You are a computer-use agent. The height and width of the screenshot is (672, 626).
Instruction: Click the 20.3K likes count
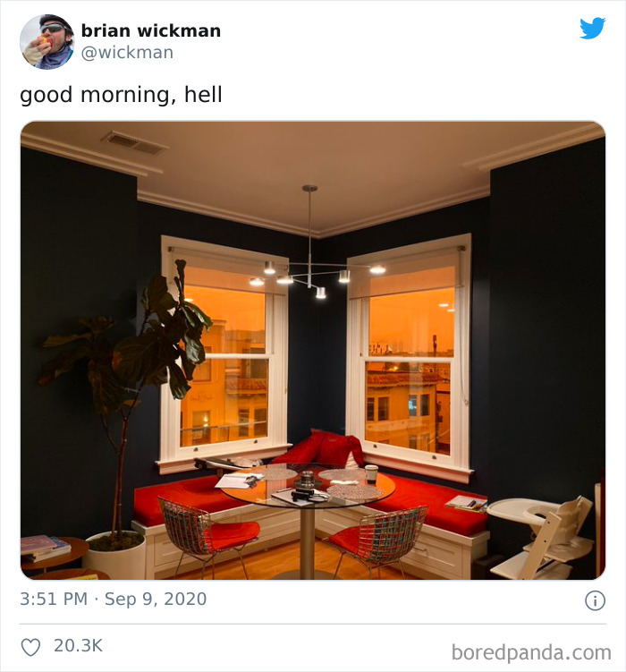pos(78,645)
